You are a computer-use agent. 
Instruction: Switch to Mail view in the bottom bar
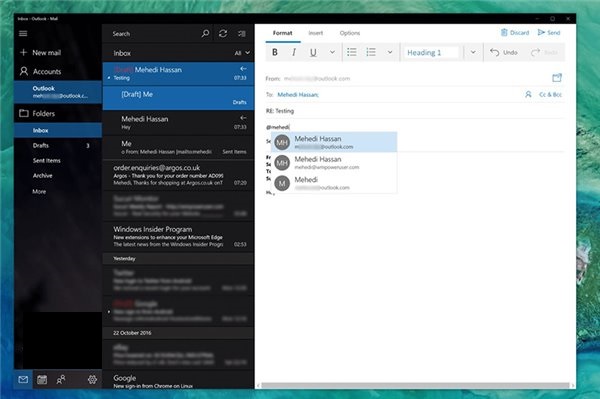(x=23, y=379)
